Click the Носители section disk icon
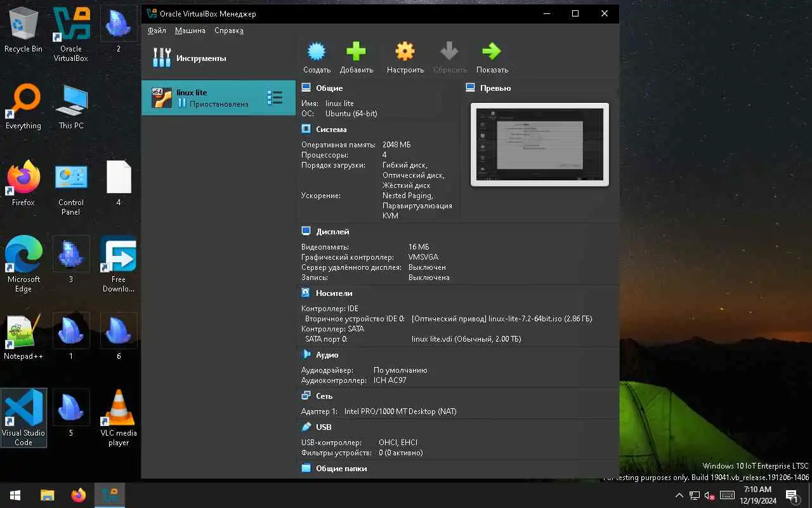 [x=306, y=293]
